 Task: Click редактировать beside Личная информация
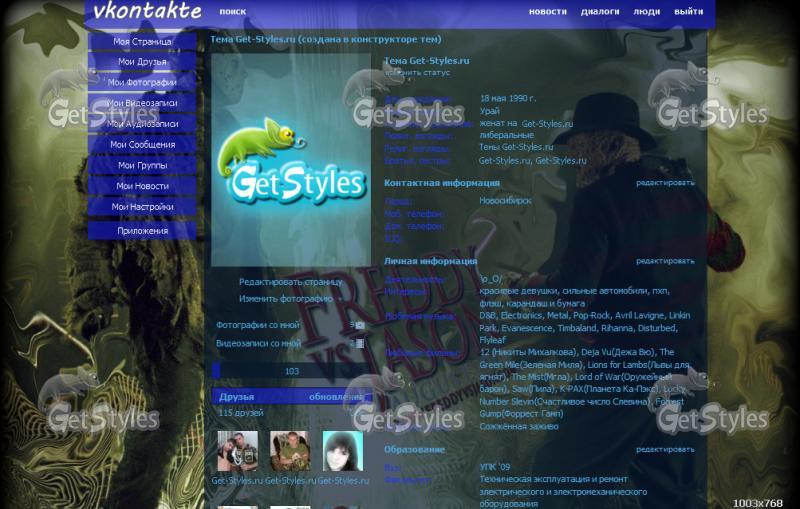pyautogui.click(x=665, y=261)
